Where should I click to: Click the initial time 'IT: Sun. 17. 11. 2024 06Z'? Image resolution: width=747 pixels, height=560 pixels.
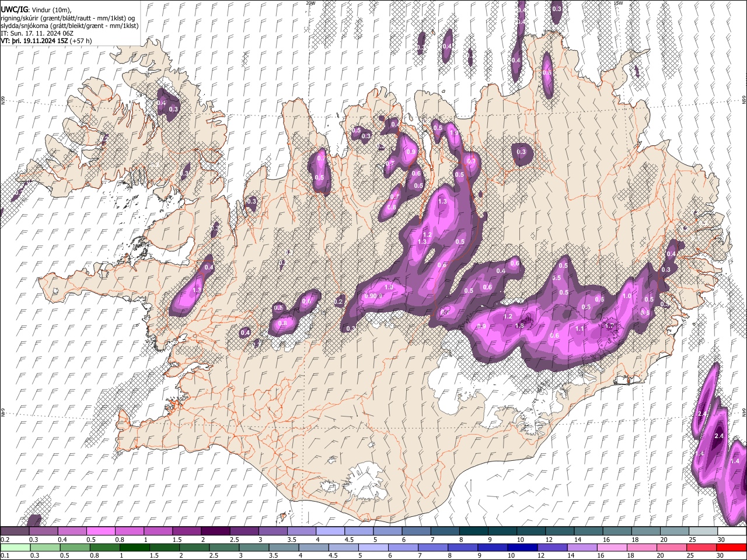tap(37, 33)
